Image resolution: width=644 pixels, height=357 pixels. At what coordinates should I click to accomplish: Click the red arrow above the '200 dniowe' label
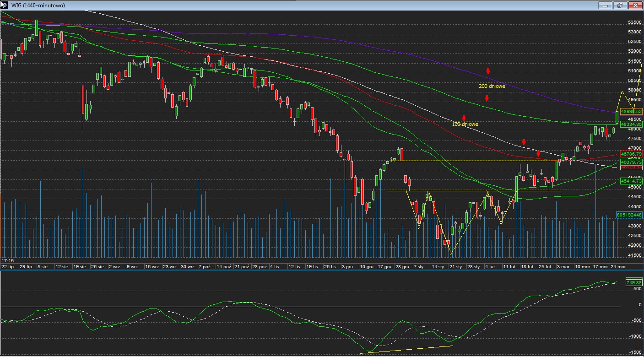488,71
